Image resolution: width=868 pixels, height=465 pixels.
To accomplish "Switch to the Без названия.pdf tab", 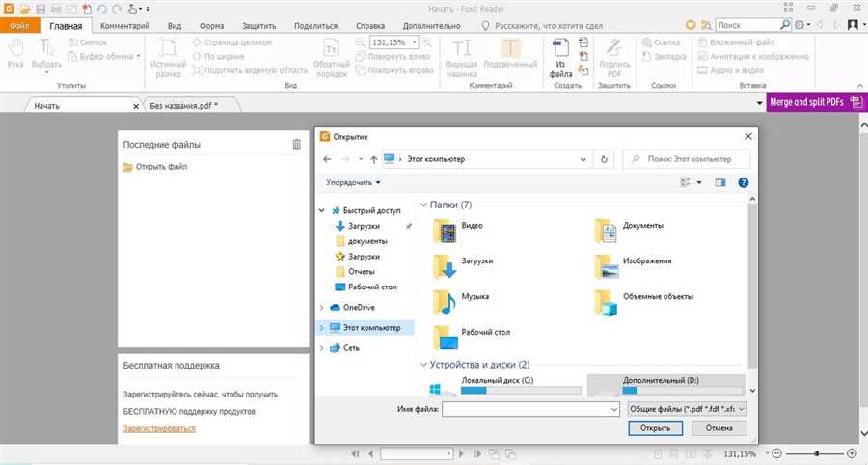I will point(184,105).
